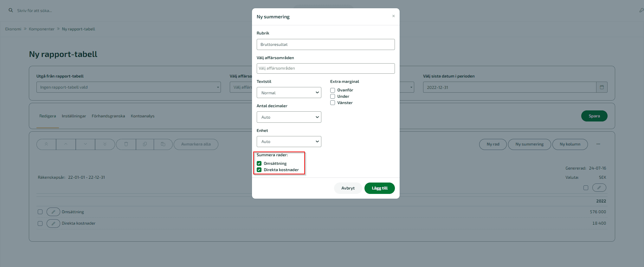Select the Omsättning table row checkbox
Image resolution: width=644 pixels, height=267 pixels.
click(40, 212)
